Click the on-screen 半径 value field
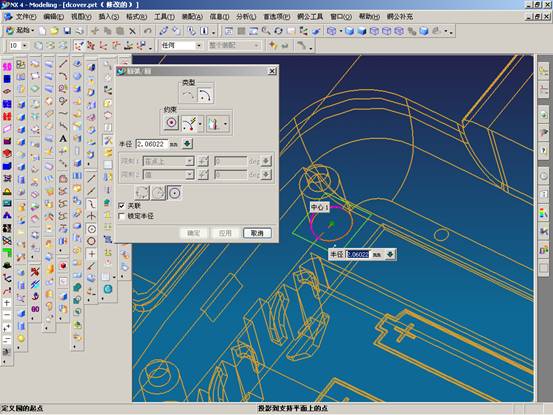Screen dimensions: 553x415 point(358,254)
